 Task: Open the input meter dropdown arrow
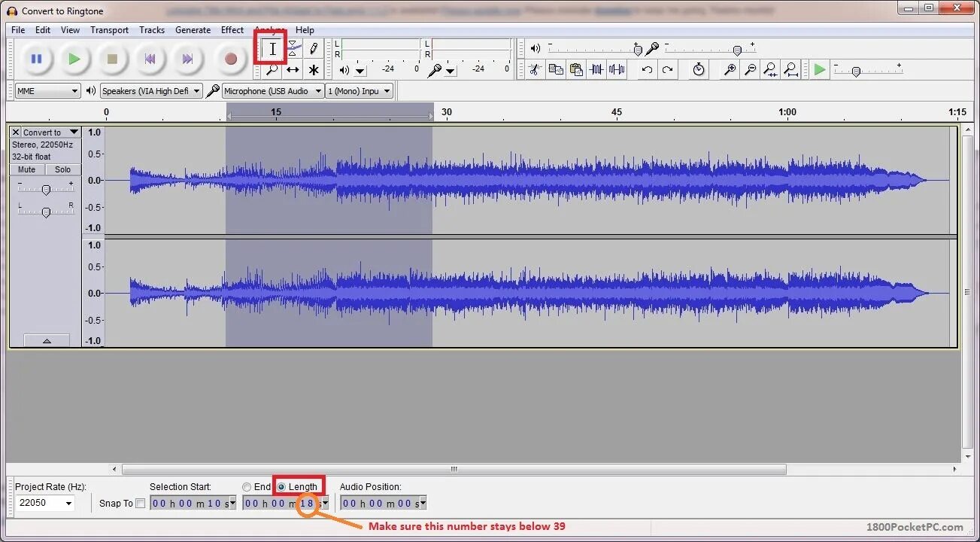pyautogui.click(x=450, y=71)
